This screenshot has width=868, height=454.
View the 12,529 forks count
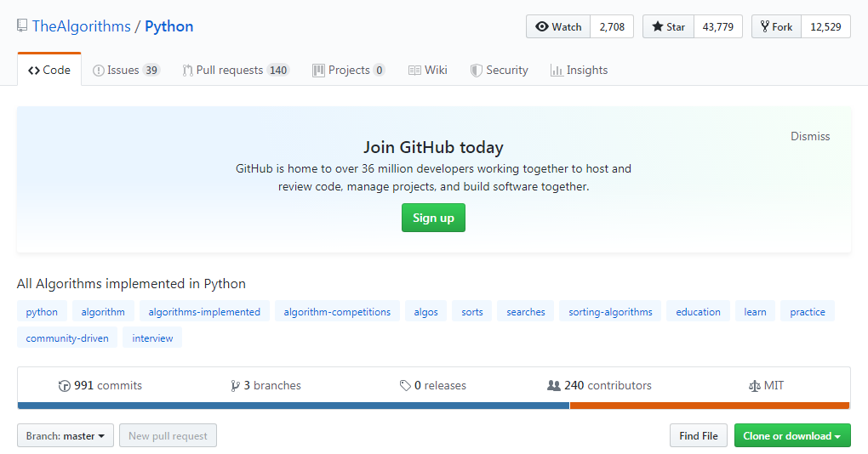pos(826,26)
